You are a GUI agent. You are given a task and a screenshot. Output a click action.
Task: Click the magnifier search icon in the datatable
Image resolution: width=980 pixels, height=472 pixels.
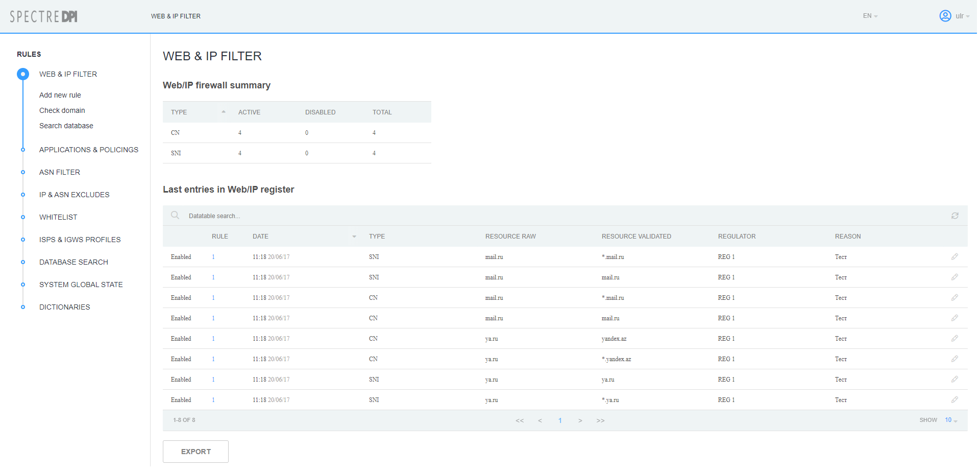[x=175, y=216]
